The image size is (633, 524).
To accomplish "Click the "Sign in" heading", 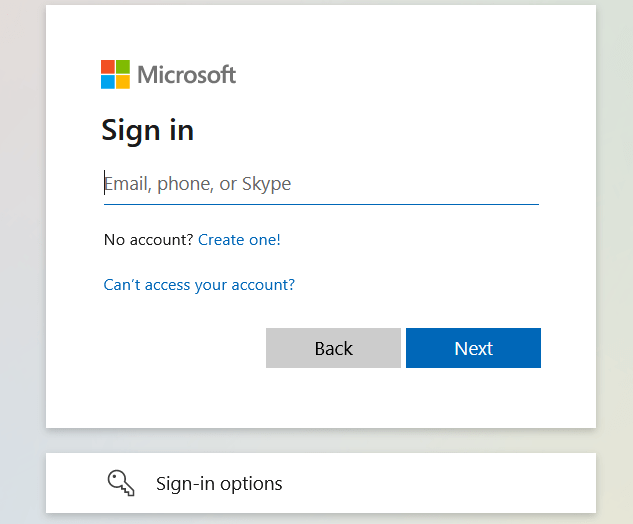I will click(148, 130).
